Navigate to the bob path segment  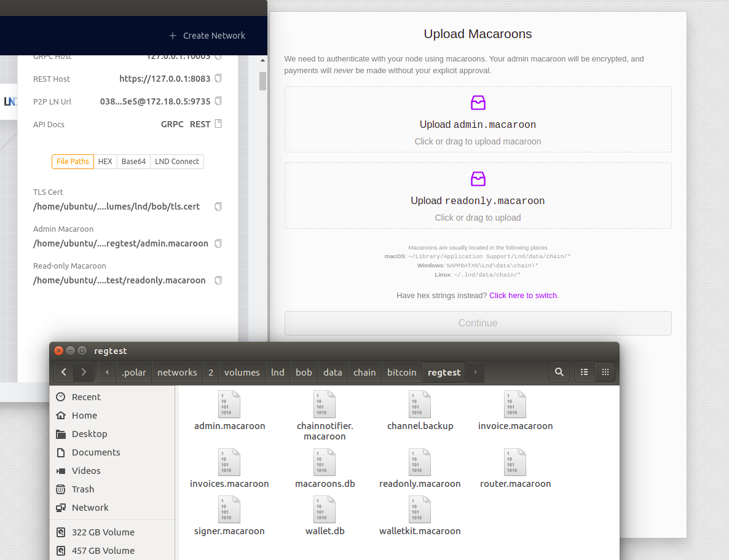[x=304, y=372]
